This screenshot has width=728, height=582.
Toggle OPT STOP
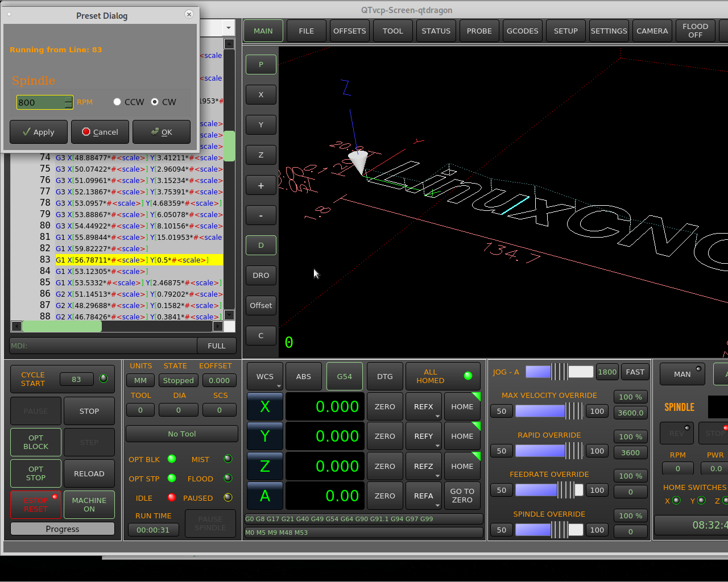[36, 473]
